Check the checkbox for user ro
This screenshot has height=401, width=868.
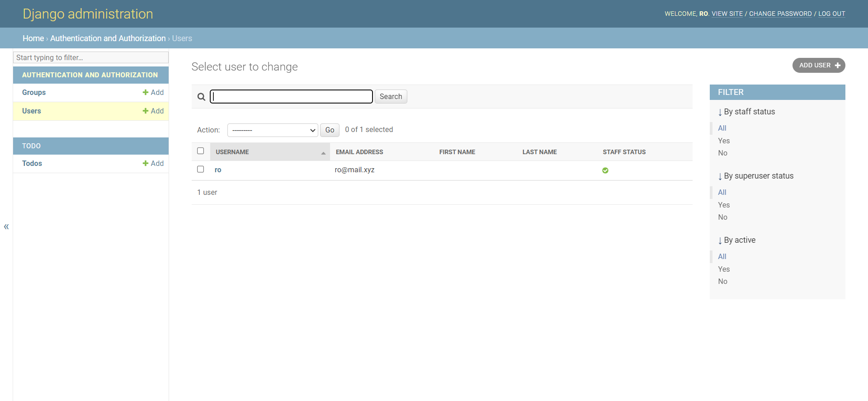(x=201, y=169)
